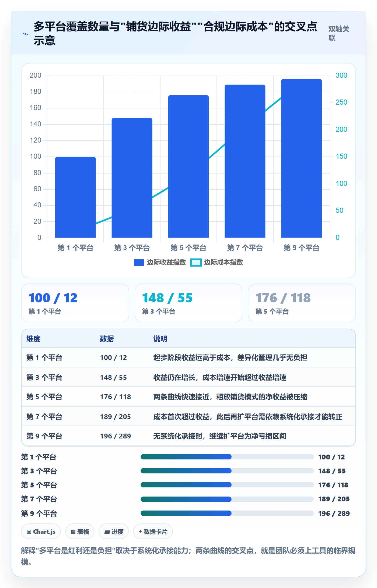The width and height of the screenshot is (377, 588).
Task: Select the 176 / 118 data card
Action: 302,303
